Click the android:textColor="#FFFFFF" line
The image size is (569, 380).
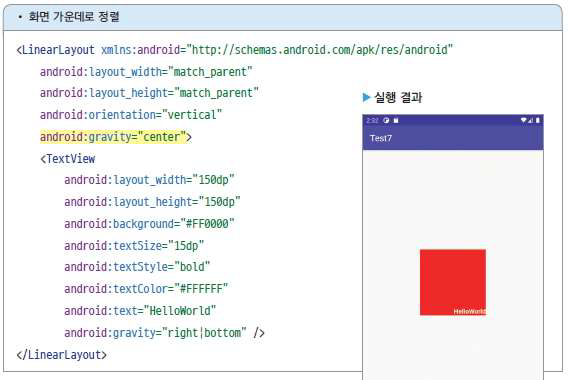tap(146, 289)
